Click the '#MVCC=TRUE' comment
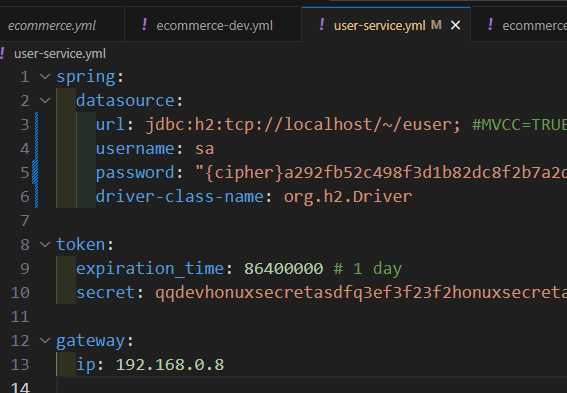Viewport: 567px width, 393px height. pyautogui.click(x=519, y=125)
